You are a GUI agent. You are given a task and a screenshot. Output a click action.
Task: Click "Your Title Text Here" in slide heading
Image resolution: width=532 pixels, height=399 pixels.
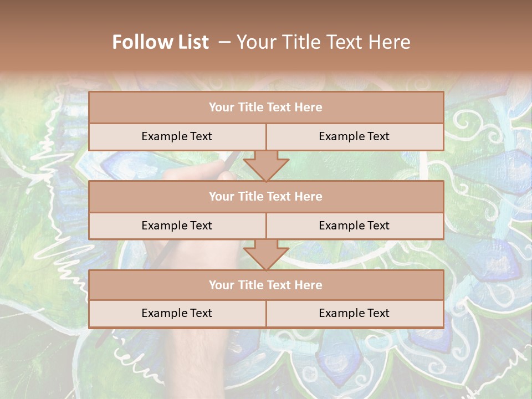click(324, 42)
